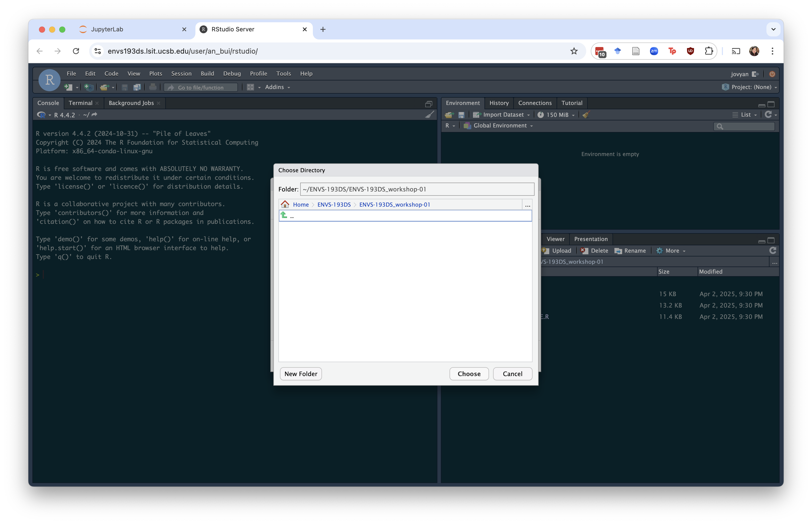The image size is (812, 524).
Task: Click the Create Project icon
Action: pos(89,88)
